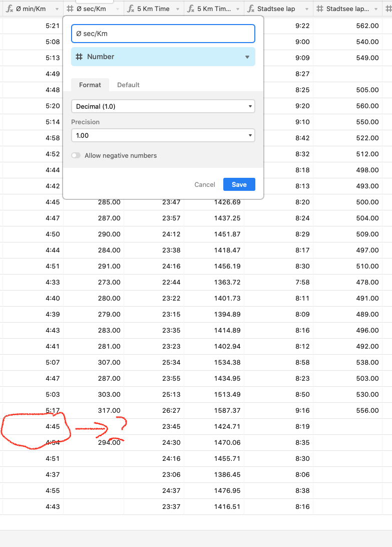
Task: Select cell with value 1426.69
Action: [x=214, y=202]
